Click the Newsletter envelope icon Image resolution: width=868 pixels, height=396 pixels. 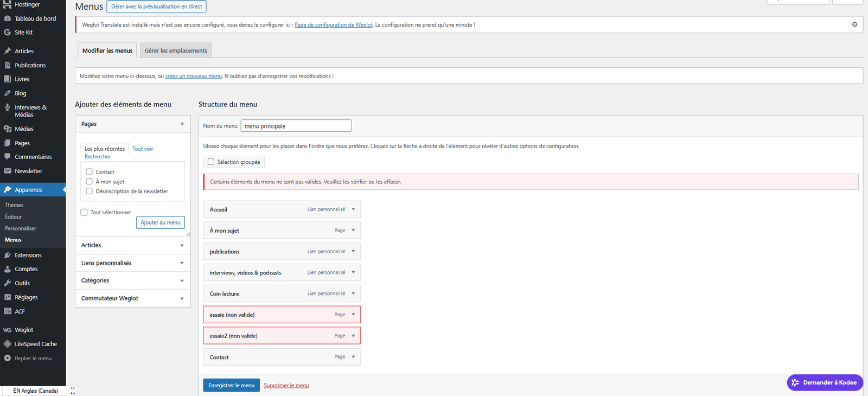tap(8, 171)
